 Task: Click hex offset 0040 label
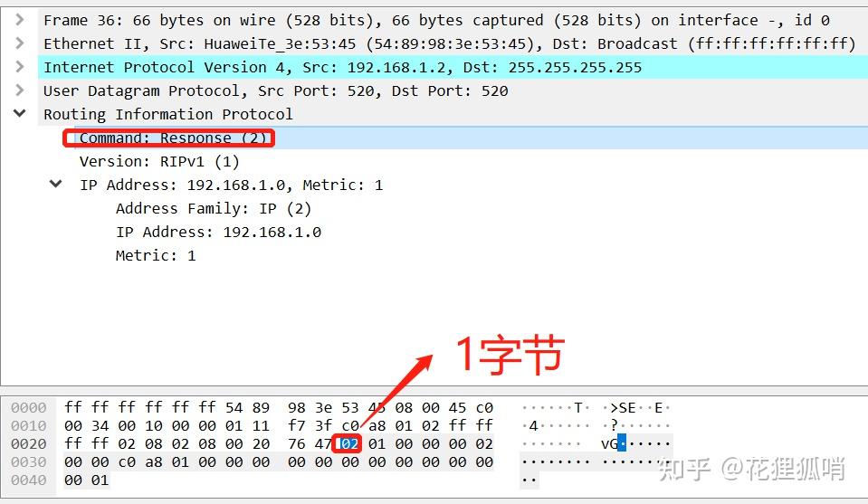coord(29,480)
